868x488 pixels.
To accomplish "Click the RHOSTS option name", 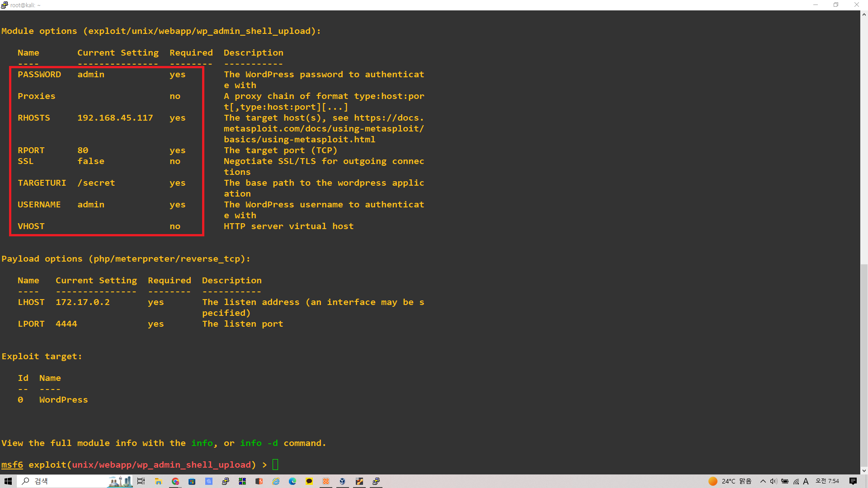I will pos(34,118).
